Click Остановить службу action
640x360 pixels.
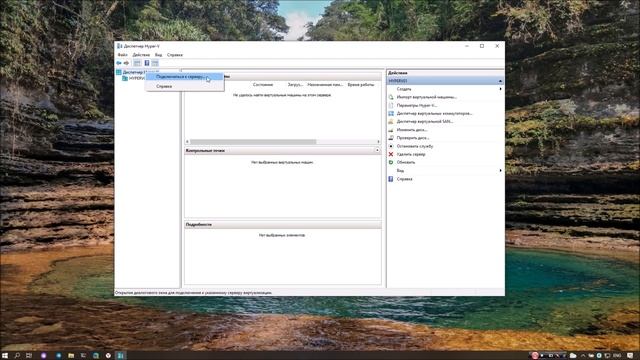(415, 146)
